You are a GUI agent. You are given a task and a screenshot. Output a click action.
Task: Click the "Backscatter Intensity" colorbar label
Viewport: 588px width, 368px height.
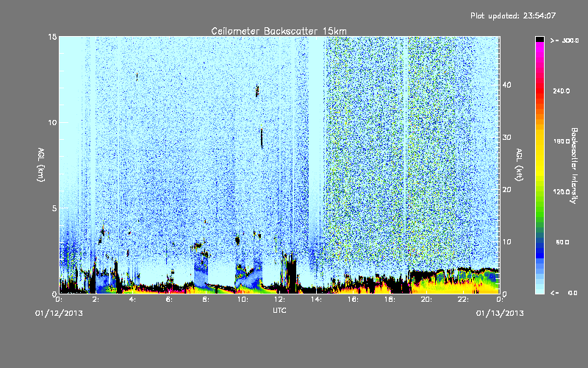[x=574, y=166]
